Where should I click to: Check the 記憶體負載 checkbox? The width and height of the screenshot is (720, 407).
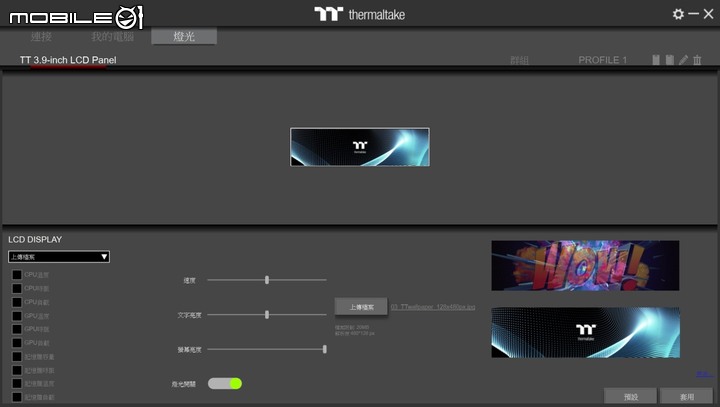17,397
